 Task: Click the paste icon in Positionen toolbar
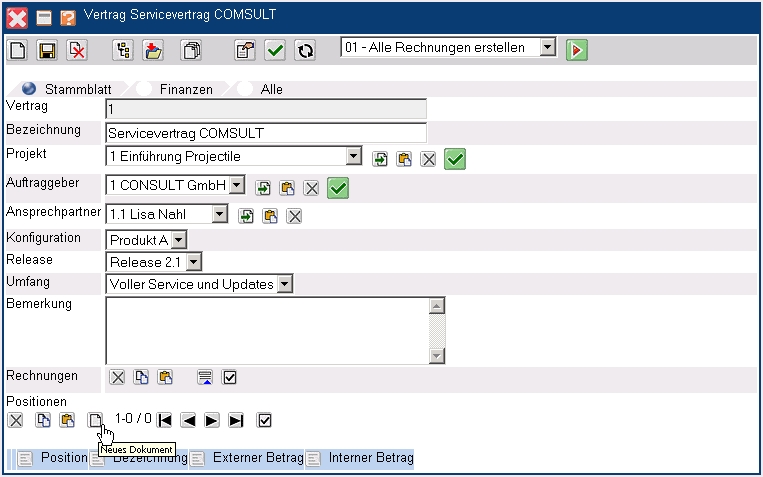(x=67, y=420)
